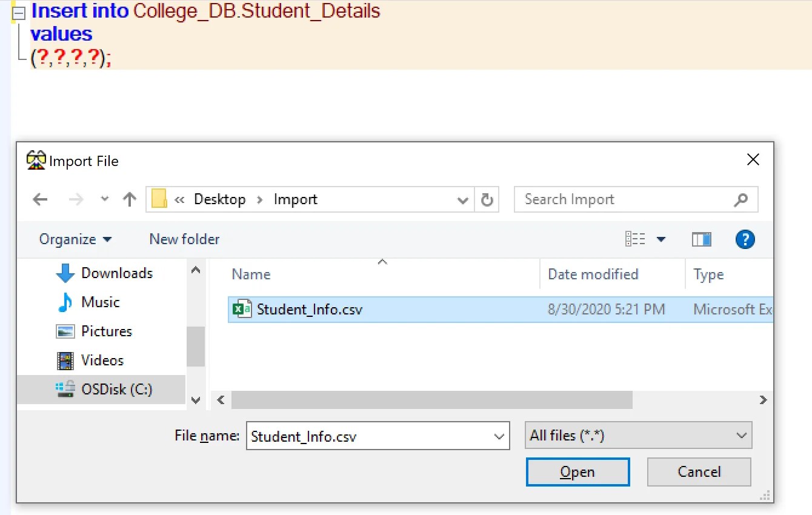Image resolution: width=812 pixels, height=515 pixels.
Task: Refresh the Import folder contents
Action: click(487, 199)
